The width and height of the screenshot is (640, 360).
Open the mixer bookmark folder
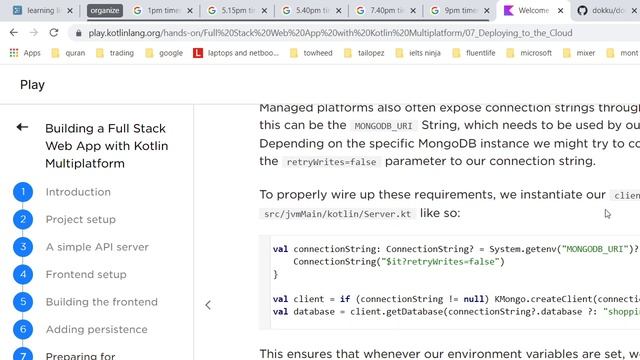point(579,53)
